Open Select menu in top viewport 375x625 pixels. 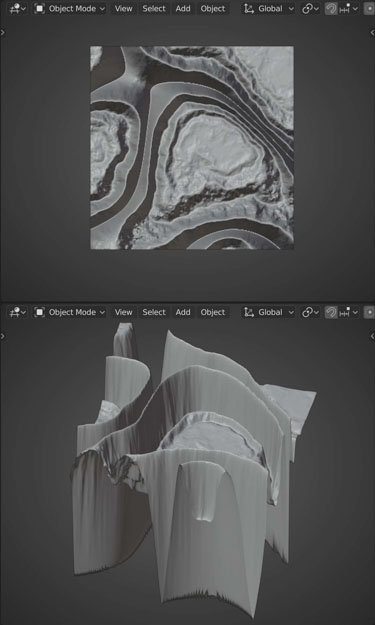pos(154,8)
